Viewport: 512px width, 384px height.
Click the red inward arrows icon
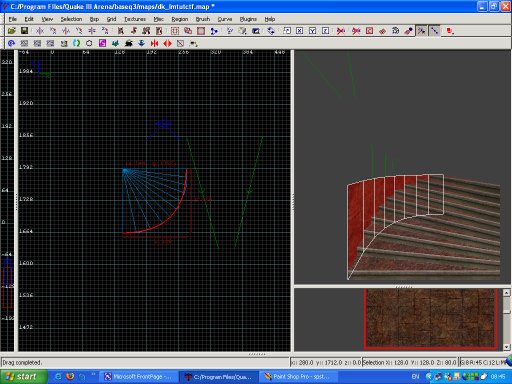pyautogui.click(x=154, y=43)
